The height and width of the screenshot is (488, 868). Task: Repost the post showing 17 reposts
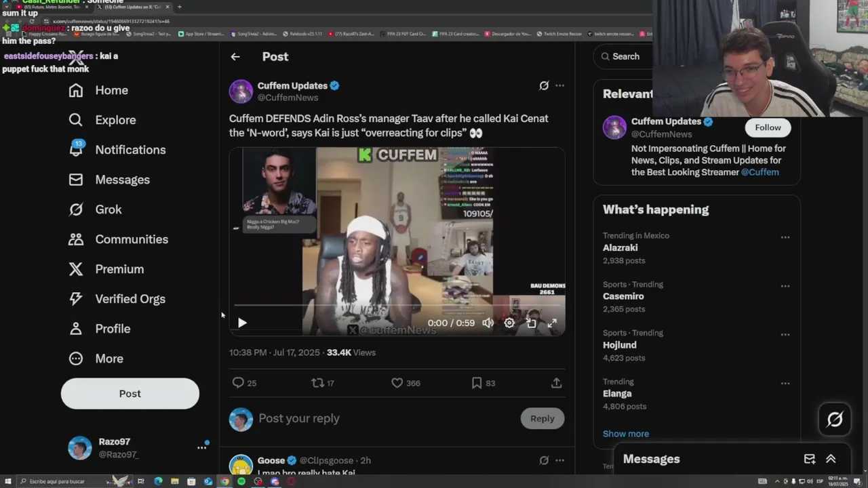click(323, 383)
